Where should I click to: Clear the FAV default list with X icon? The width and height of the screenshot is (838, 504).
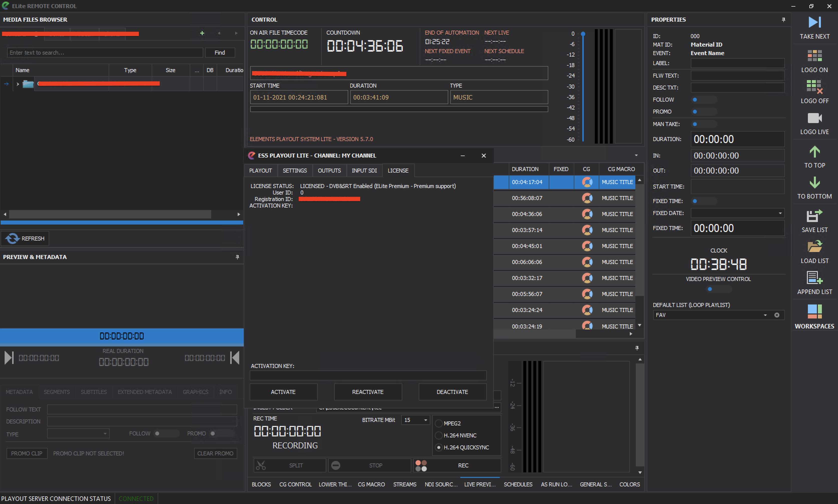[776, 315]
